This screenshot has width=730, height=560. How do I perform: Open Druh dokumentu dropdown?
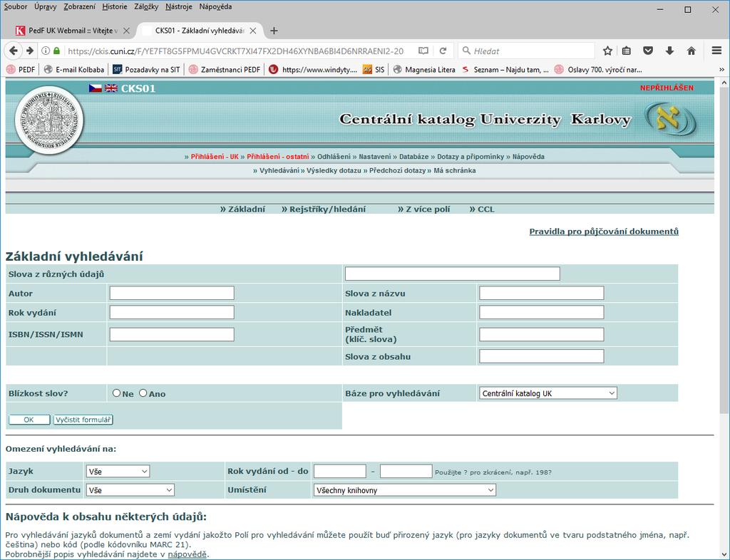pyautogui.click(x=130, y=489)
